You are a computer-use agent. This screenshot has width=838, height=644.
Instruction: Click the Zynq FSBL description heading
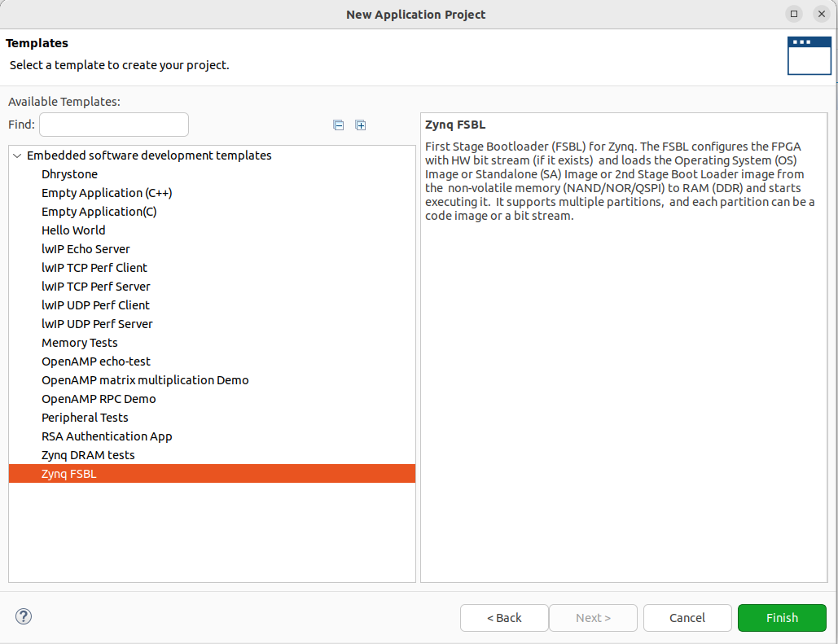(455, 125)
